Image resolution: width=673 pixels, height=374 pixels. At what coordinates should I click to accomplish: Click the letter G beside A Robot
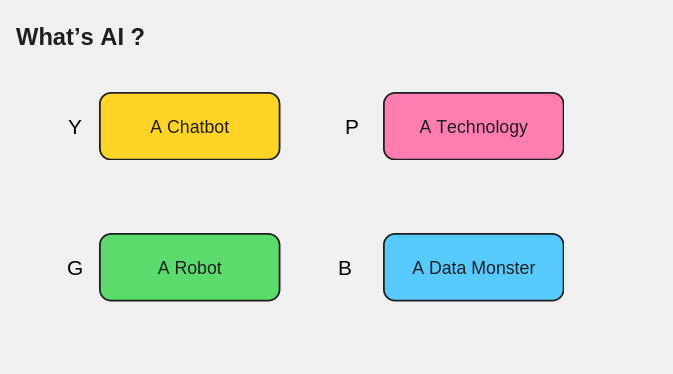click(x=75, y=268)
